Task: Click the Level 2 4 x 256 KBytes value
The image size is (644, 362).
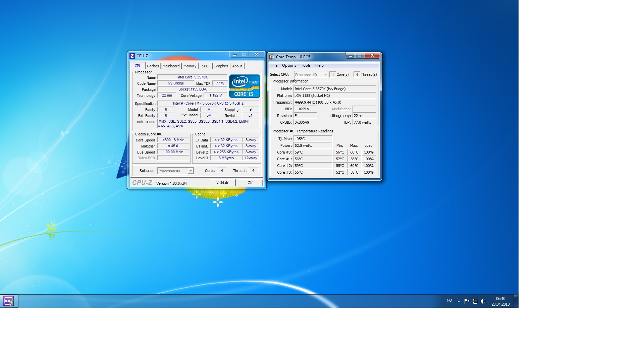Action: click(x=226, y=152)
